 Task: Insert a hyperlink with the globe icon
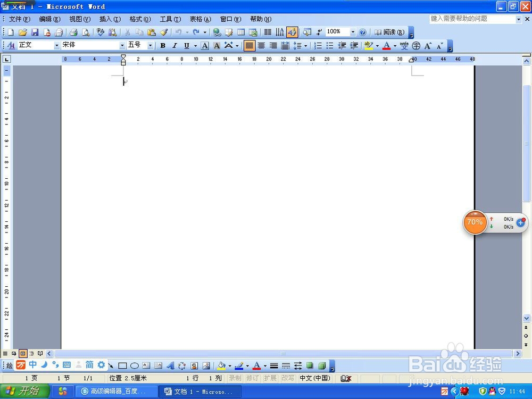pyautogui.click(x=217, y=32)
